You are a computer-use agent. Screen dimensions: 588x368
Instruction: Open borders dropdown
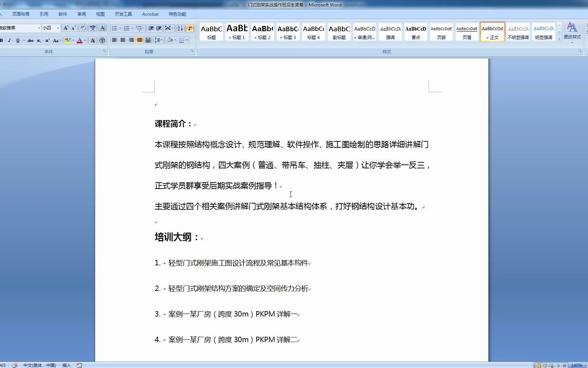click(x=187, y=40)
